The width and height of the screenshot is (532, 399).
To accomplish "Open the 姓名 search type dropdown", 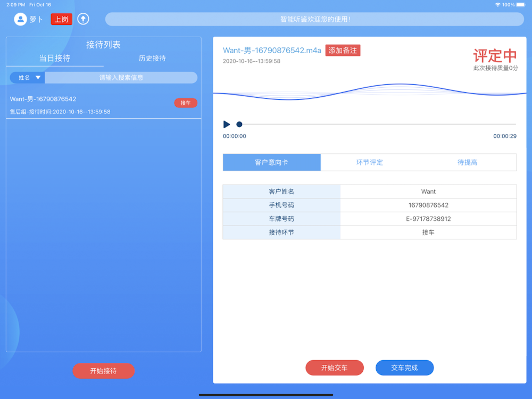I will click(27, 78).
